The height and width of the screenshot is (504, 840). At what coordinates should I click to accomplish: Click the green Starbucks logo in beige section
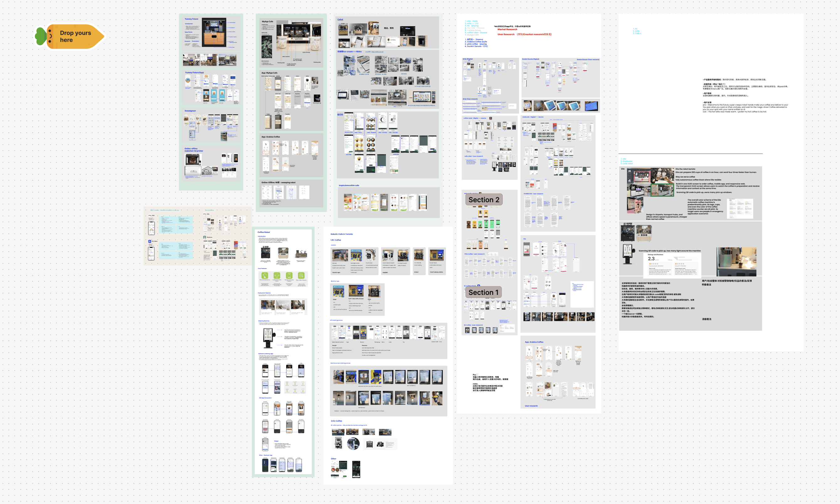[205, 237]
